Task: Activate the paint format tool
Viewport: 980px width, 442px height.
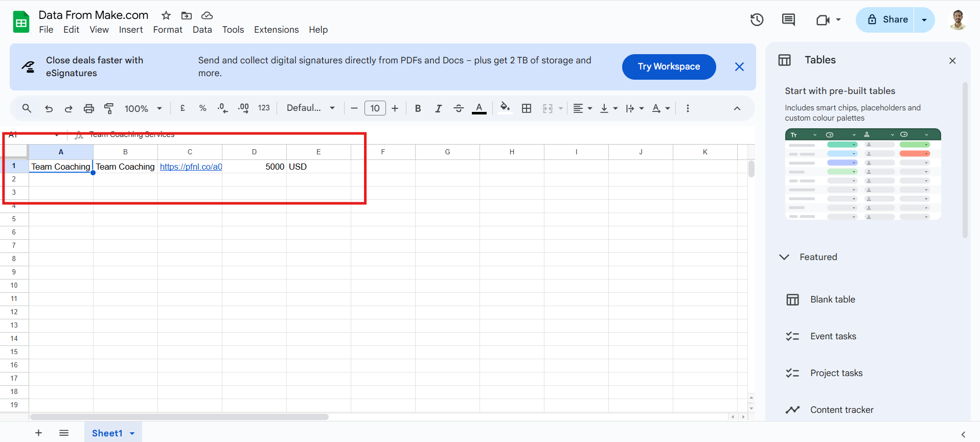Action: tap(109, 108)
